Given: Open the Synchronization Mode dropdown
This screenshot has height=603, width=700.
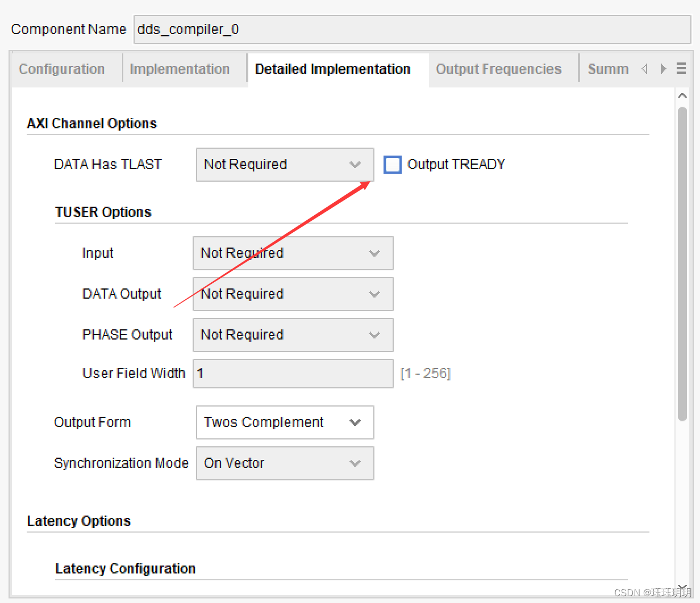Looking at the screenshot, I should [x=285, y=463].
